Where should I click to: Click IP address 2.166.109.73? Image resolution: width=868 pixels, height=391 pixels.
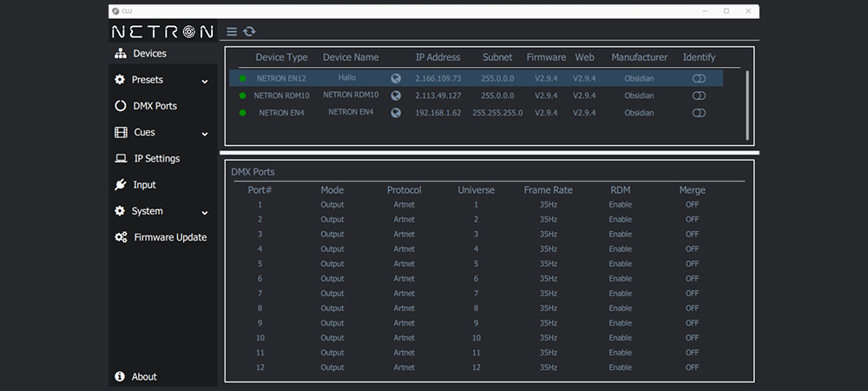[x=437, y=79]
